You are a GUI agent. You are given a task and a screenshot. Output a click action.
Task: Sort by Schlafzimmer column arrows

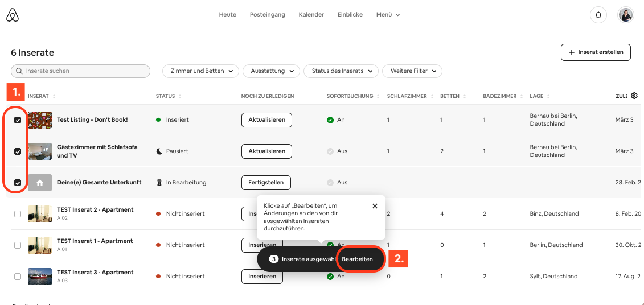[431, 97]
